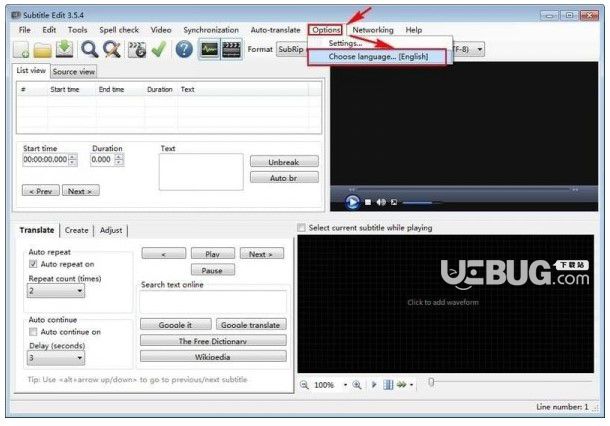The height and width of the screenshot is (426, 610).
Task: Open the SubRip Format dropdown
Action: click(x=292, y=49)
